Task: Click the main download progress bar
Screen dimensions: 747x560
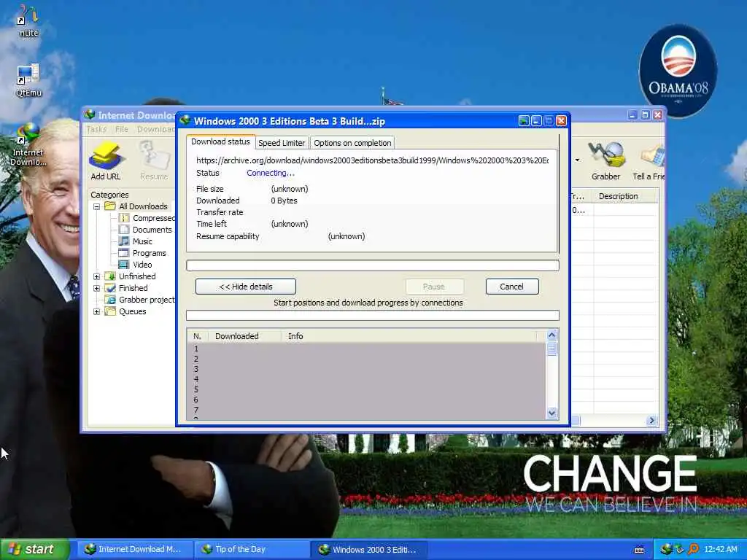Action: point(373,265)
